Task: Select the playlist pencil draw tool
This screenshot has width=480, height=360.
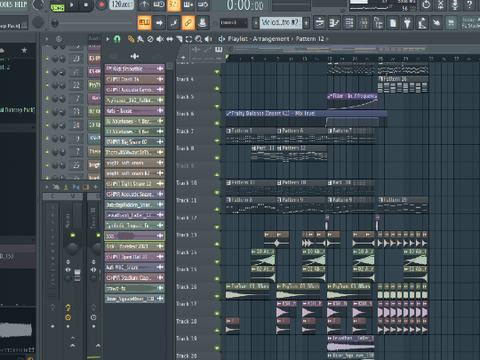Action: (131, 39)
